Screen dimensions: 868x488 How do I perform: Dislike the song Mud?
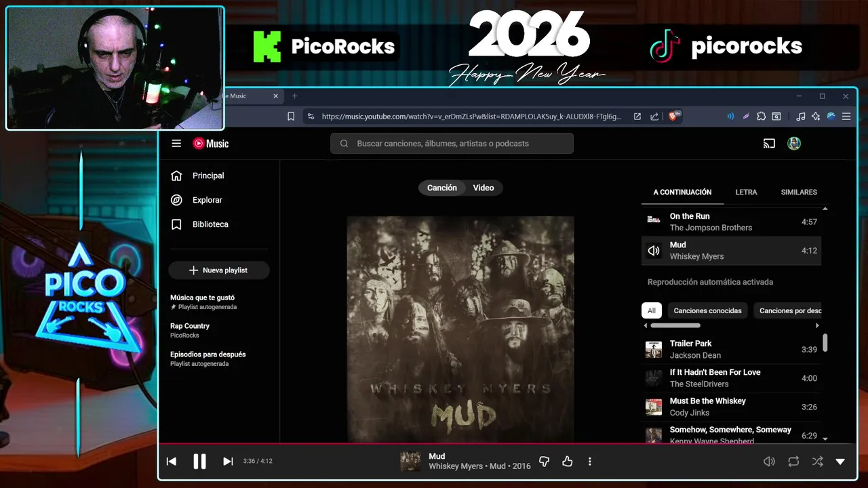click(x=544, y=462)
